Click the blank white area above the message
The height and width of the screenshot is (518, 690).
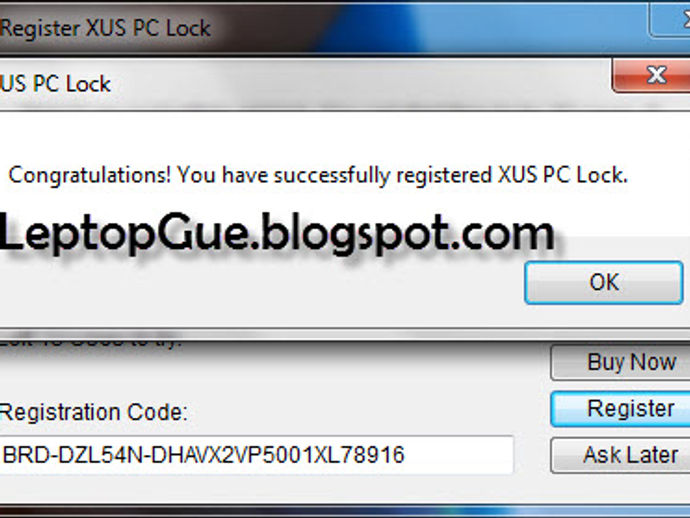[x=345, y=136]
